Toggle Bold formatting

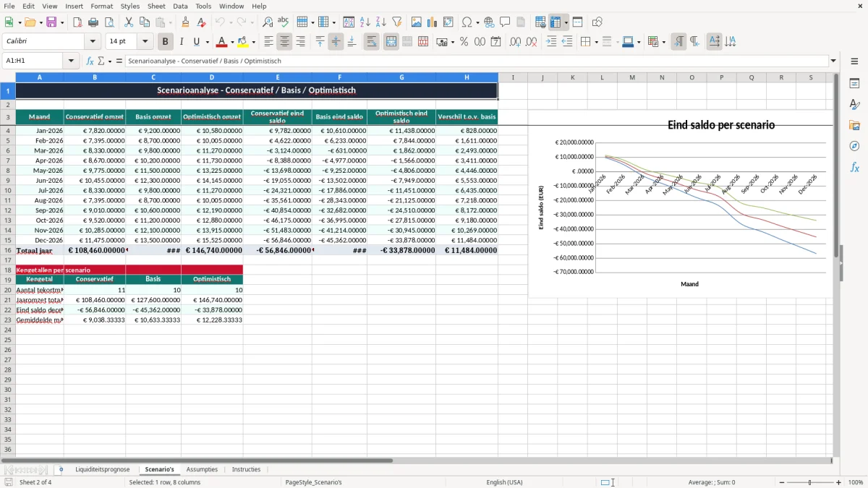(166, 42)
